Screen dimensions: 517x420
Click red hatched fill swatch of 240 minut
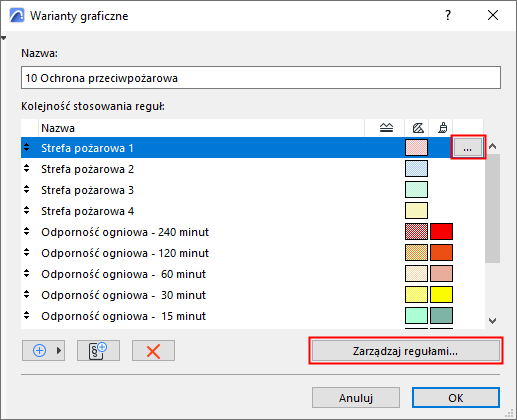(416, 232)
